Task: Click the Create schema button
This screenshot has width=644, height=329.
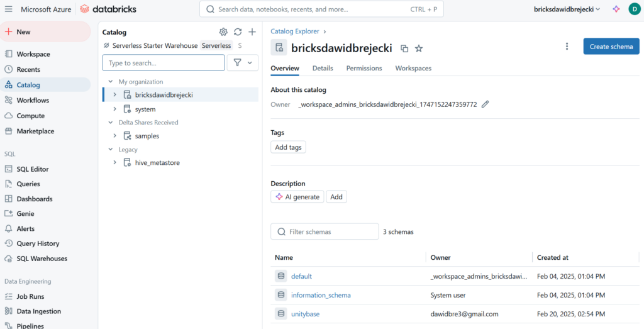Action: point(611,47)
